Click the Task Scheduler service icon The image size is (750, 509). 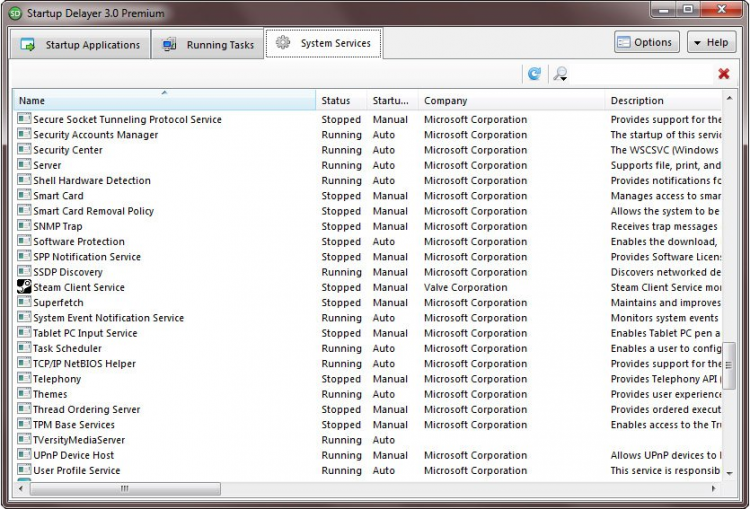click(x=24, y=349)
